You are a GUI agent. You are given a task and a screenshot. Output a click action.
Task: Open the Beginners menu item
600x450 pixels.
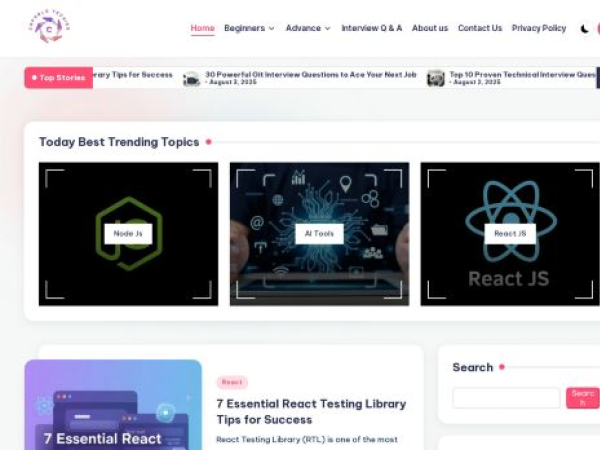click(245, 28)
